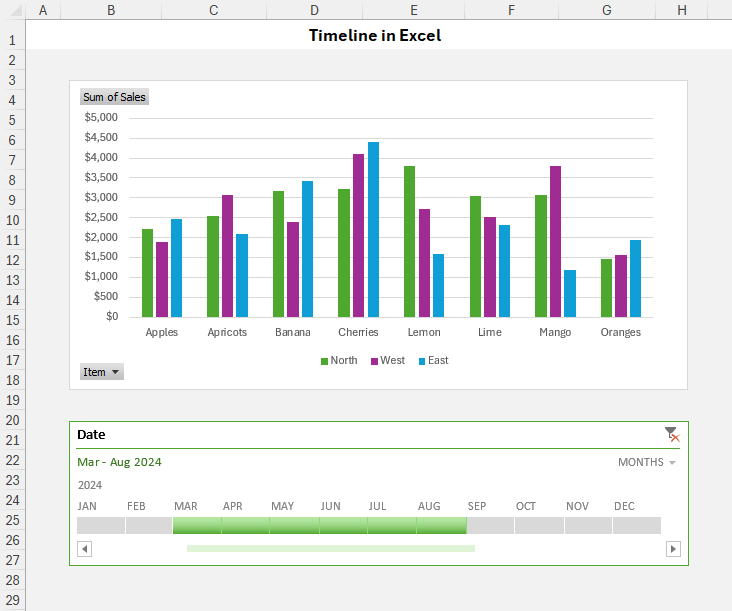Screen dimensions: 732x611
Task: Click the Apricots axis label
Action: pos(227,332)
